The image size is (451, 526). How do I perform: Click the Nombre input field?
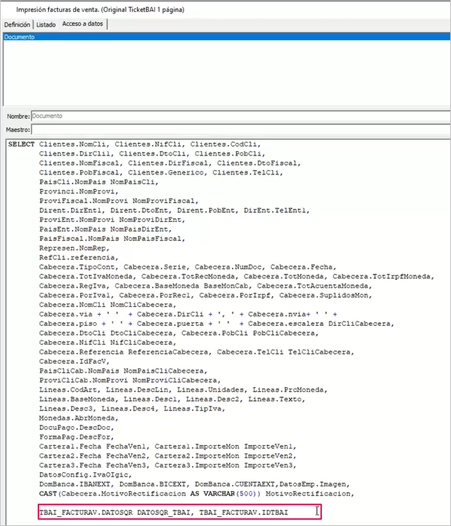(x=241, y=116)
